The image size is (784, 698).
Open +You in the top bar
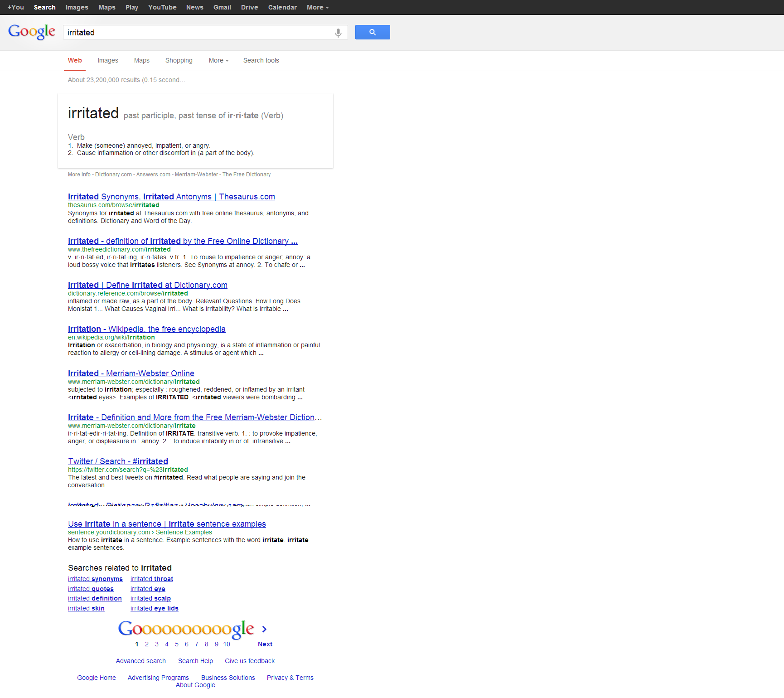(16, 7)
